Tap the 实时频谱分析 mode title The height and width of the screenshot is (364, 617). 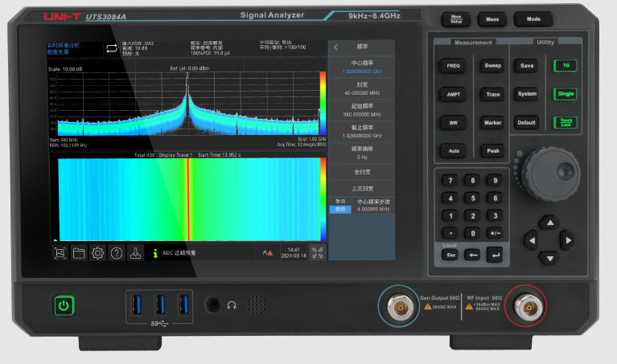[x=63, y=45]
